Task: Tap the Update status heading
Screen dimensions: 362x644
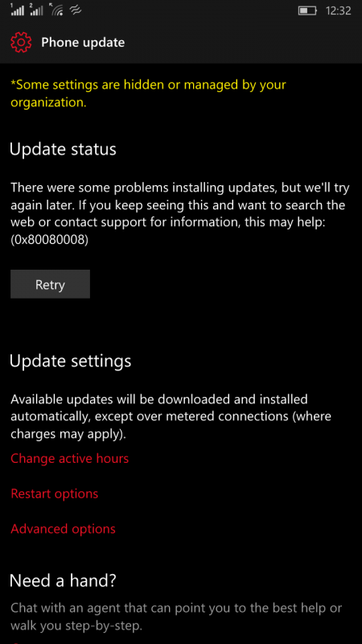Action: click(64, 150)
